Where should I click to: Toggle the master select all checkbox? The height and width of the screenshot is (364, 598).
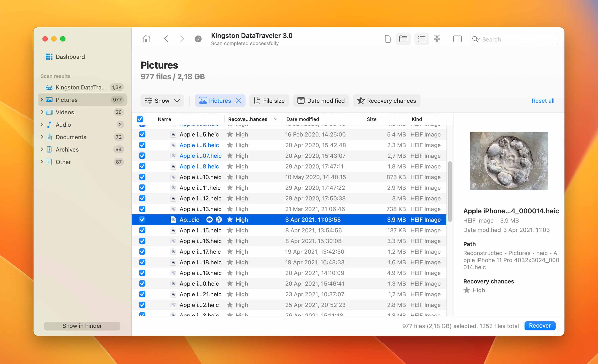[x=139, y=119]
